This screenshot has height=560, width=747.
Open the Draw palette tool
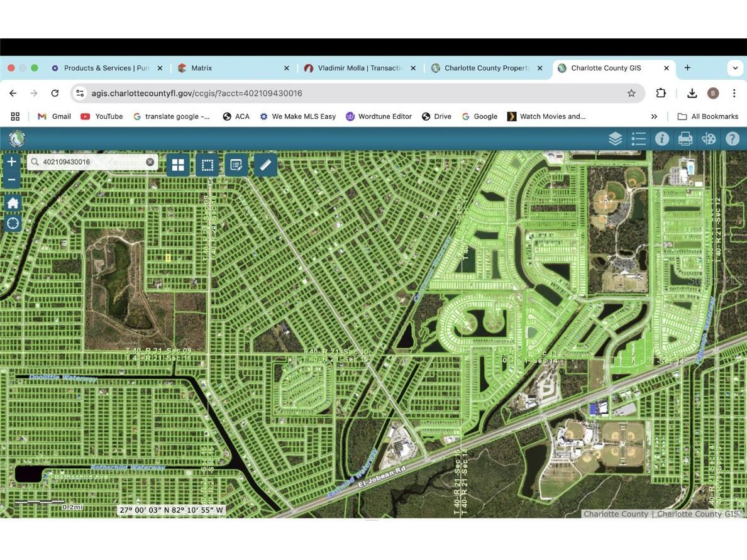(x=709, y=139)
